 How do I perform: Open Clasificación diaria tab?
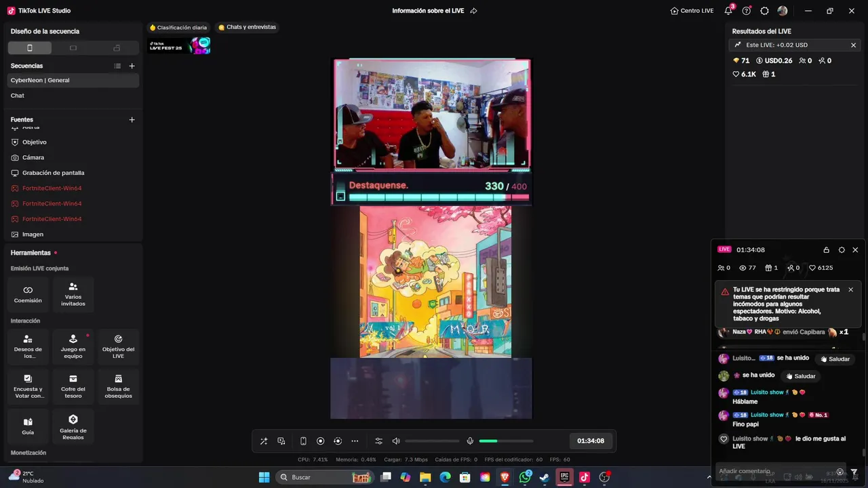coord(178,28)
